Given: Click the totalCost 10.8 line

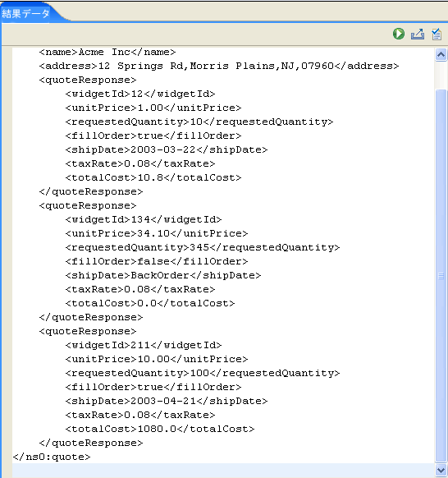Looking at the screenshot, I should (x=153, y=177).
